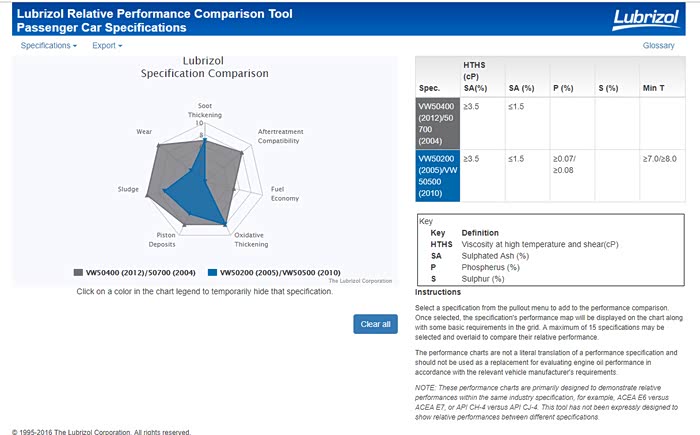Image resolution: width=700 pixels, height=435 pixels.
Task: Toggle VW50200 (2005)/VW50500 (2010) legend label
Action: (x=281, y=272)
